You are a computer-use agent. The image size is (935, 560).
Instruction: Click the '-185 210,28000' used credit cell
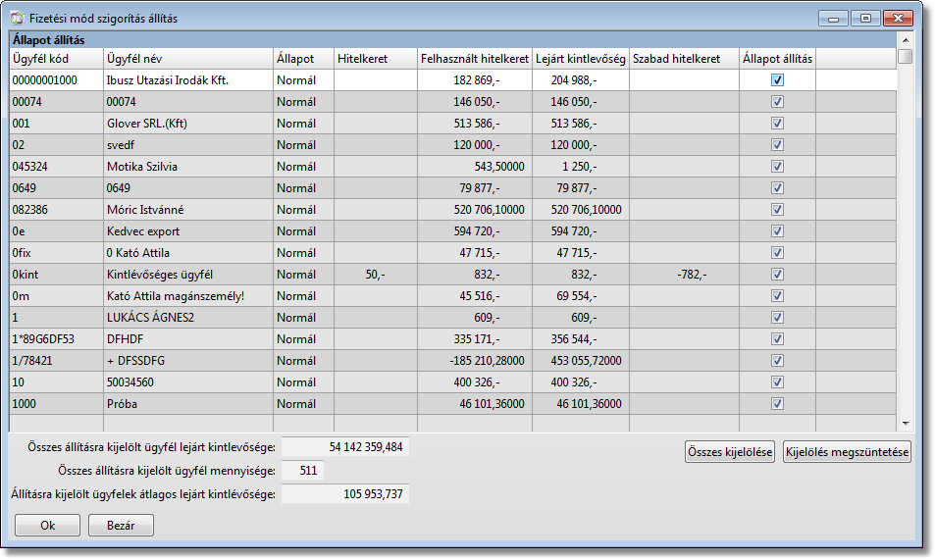tap(475, 361)
